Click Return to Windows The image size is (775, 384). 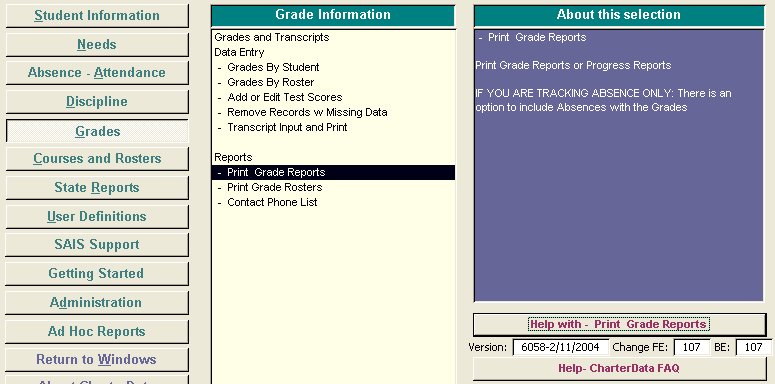pos(97,359)
